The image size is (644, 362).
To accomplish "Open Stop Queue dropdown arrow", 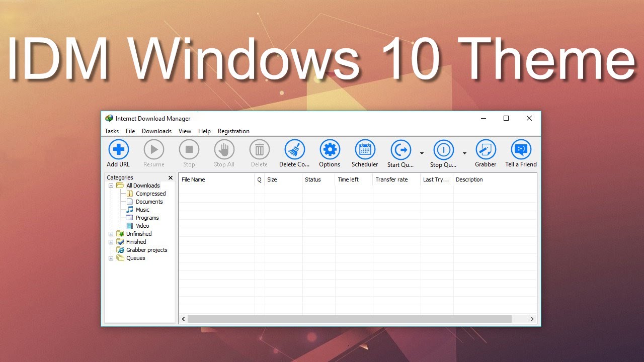I will [x=464, y=153].
